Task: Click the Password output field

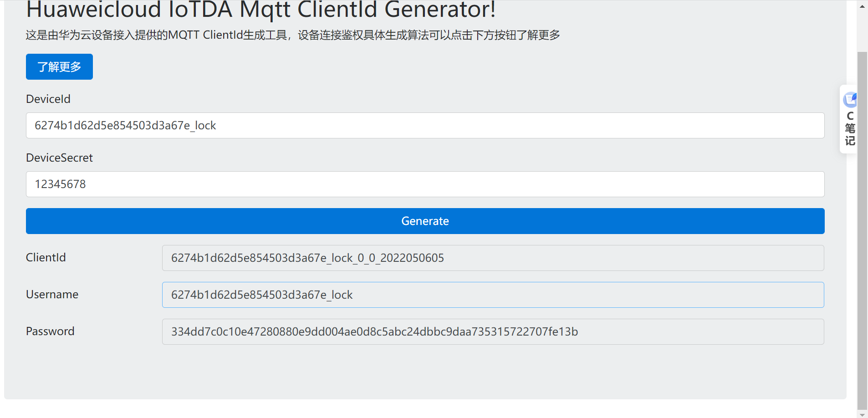Action: (x=493, y=332)
